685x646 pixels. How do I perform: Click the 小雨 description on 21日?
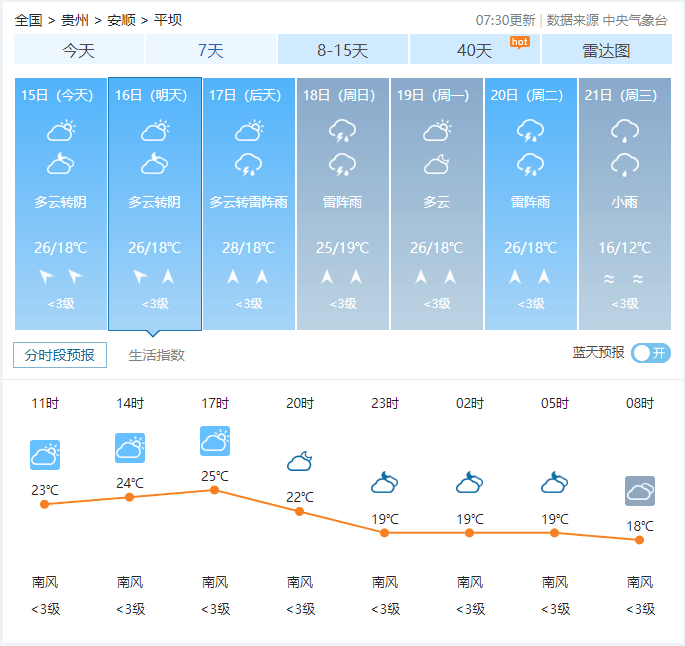[625, 202]
